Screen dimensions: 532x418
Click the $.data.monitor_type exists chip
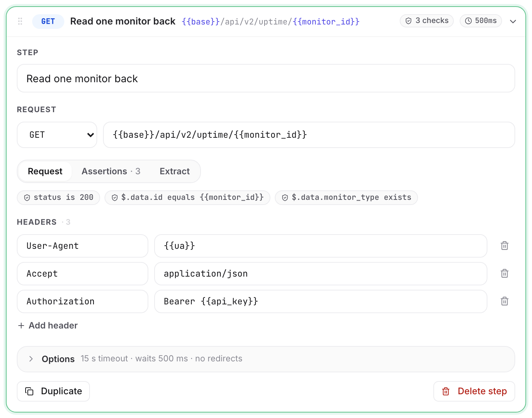coord(346,198)
